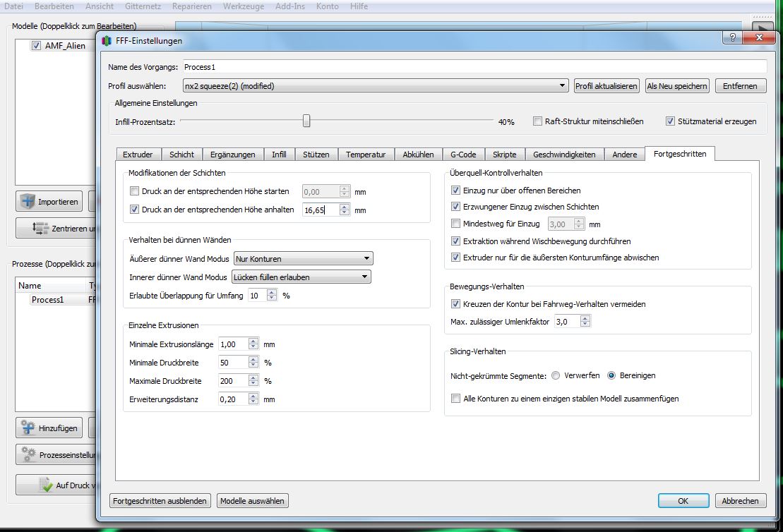Click the Modelle auswählen button
This screenshot has height=532, width=783.
tap(252, 500)
